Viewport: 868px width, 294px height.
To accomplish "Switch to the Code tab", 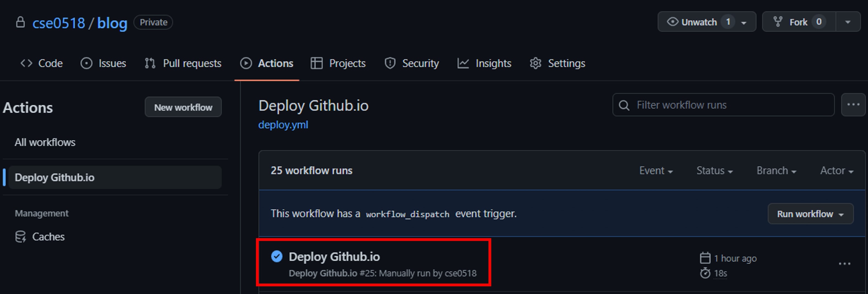I will 42,63.
